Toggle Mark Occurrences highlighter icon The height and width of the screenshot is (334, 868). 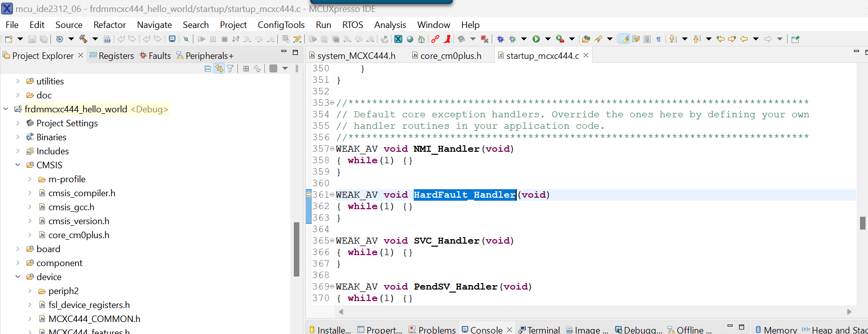624,39
